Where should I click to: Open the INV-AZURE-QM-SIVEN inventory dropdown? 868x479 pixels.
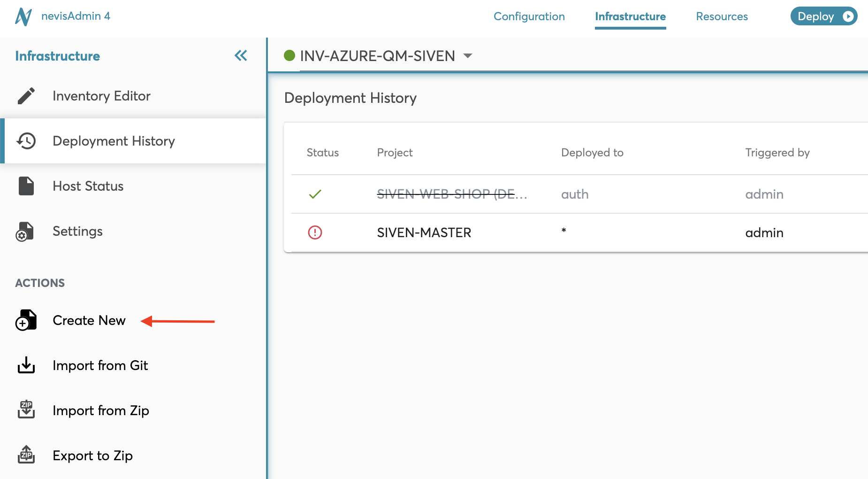click(467, 56)
